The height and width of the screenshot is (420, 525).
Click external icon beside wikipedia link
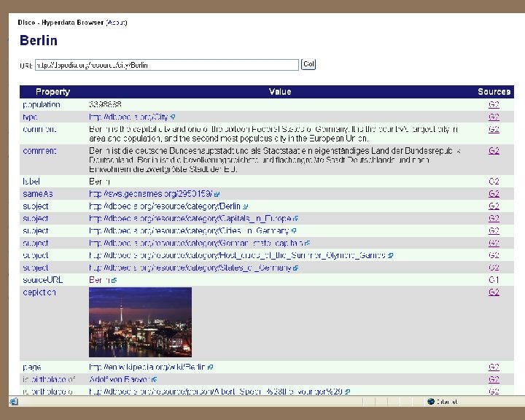point(210,367)
